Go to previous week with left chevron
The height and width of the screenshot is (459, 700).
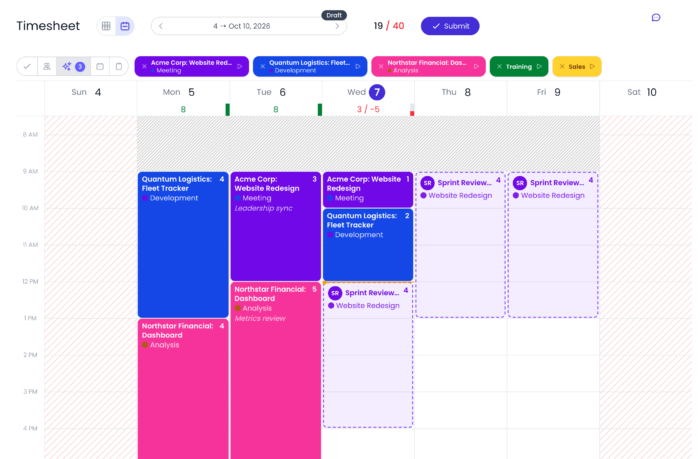coord(161,26)
